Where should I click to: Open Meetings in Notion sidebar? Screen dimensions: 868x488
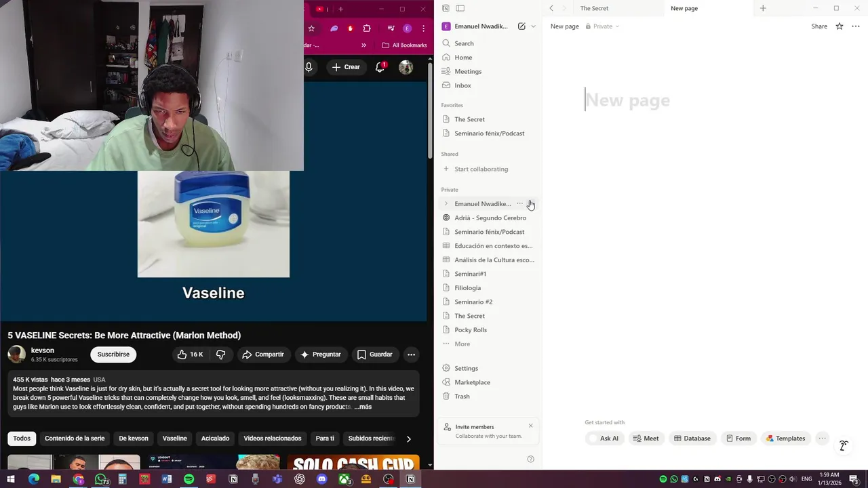[x=488, y=71]
